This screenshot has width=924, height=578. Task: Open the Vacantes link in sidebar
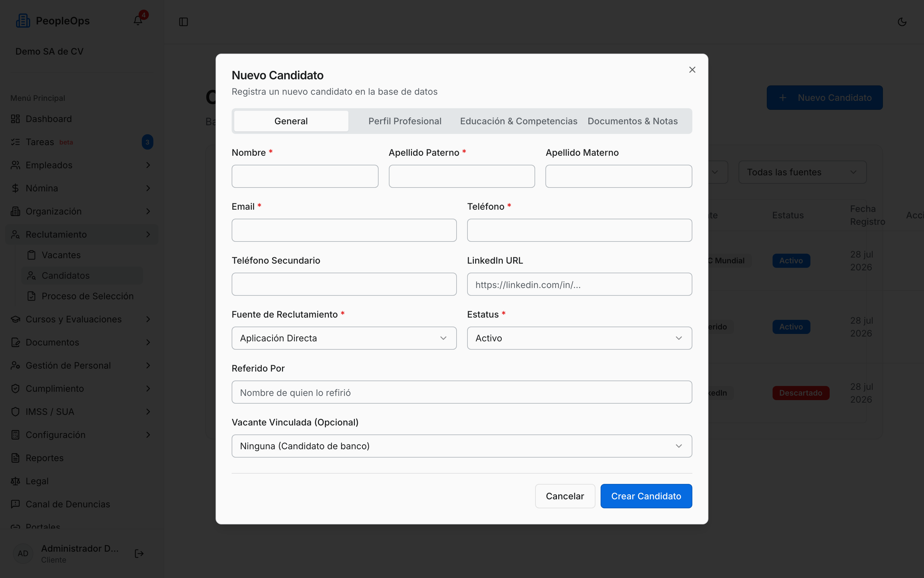[x=82, y=255]
